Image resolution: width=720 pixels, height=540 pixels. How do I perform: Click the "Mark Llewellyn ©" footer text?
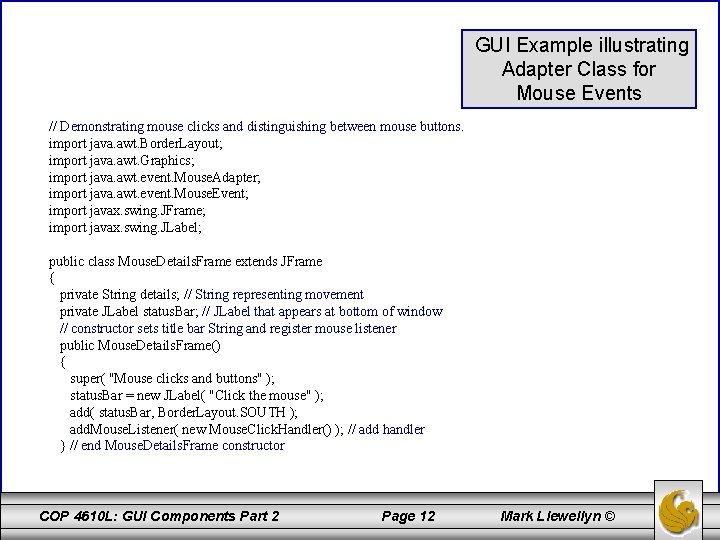click(558, 516)
